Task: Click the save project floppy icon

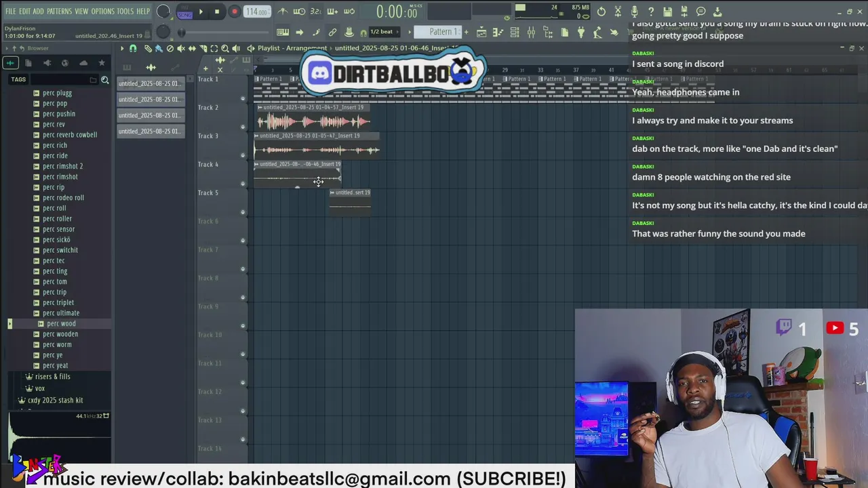Action: 668,12
